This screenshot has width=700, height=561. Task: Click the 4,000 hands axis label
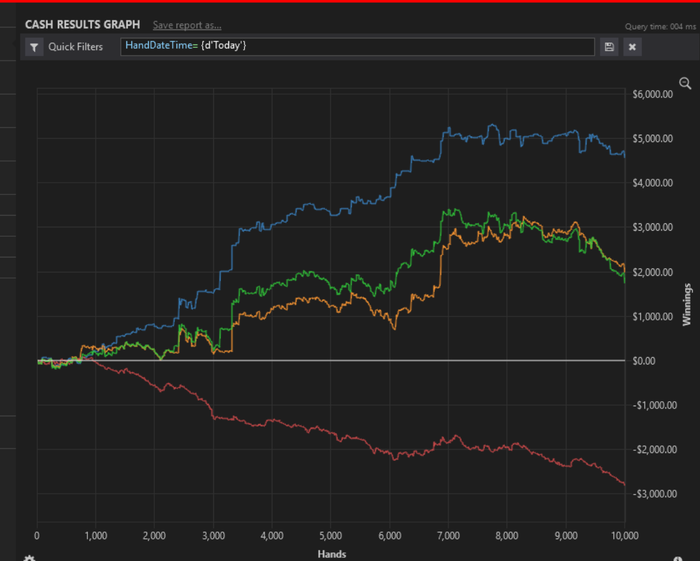pos(272,536)
